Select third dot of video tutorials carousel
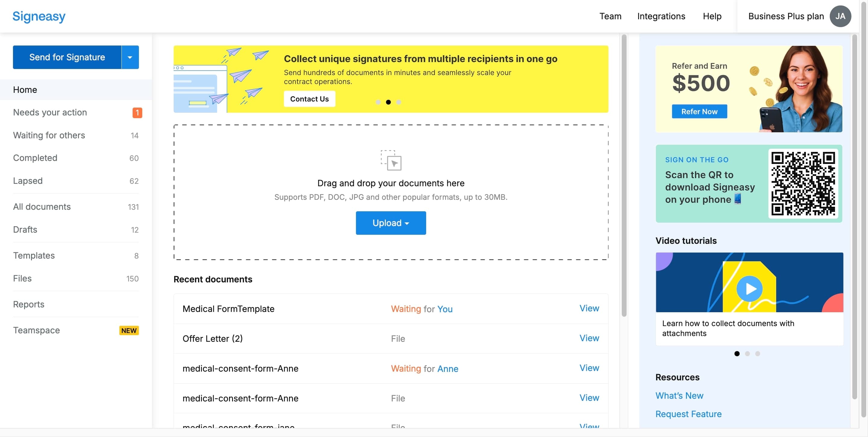 757,354
